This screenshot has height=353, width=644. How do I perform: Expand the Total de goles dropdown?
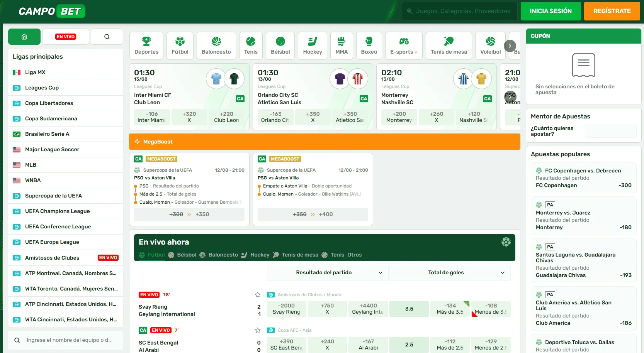point(450,273)
